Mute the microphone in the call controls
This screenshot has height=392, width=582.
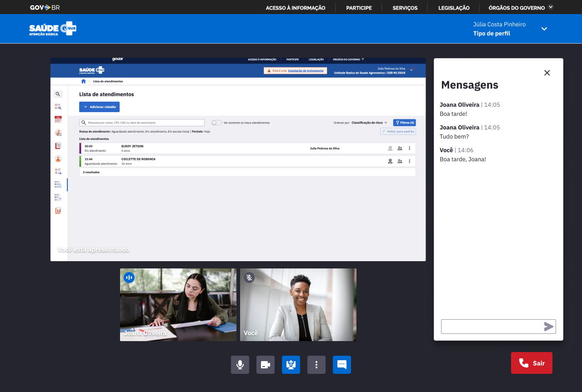coord(240,365)
